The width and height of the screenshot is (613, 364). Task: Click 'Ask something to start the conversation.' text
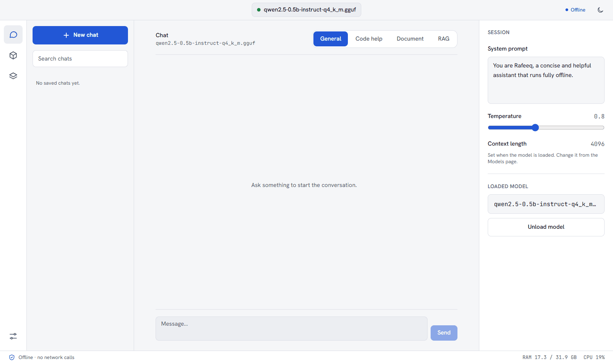304,185
